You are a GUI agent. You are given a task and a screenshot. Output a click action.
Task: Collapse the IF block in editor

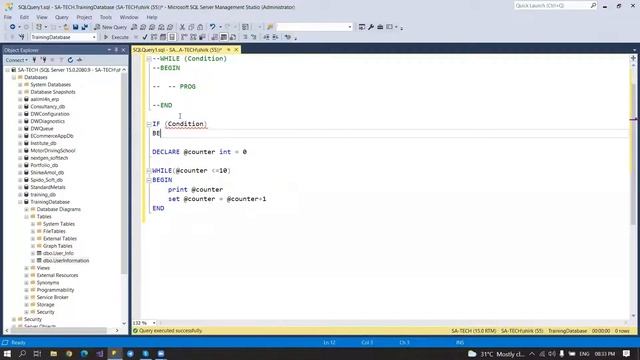[149, 124]
